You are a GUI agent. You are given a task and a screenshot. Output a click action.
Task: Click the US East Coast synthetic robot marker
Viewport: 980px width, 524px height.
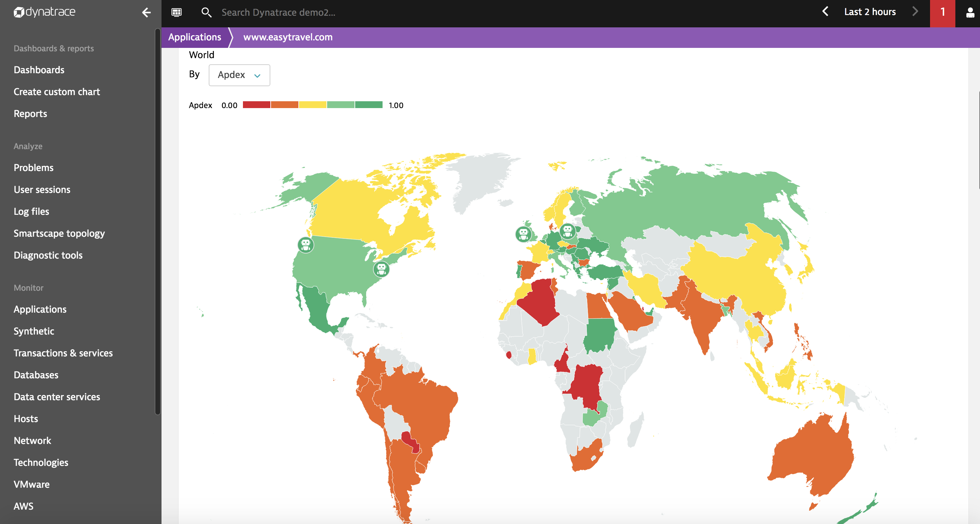381,269
